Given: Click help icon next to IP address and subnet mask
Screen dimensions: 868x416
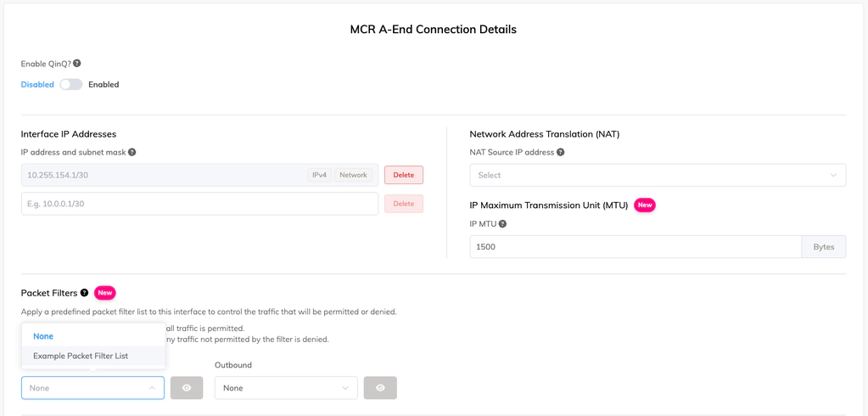Looking at the screenshot, I should click(132, 152).
